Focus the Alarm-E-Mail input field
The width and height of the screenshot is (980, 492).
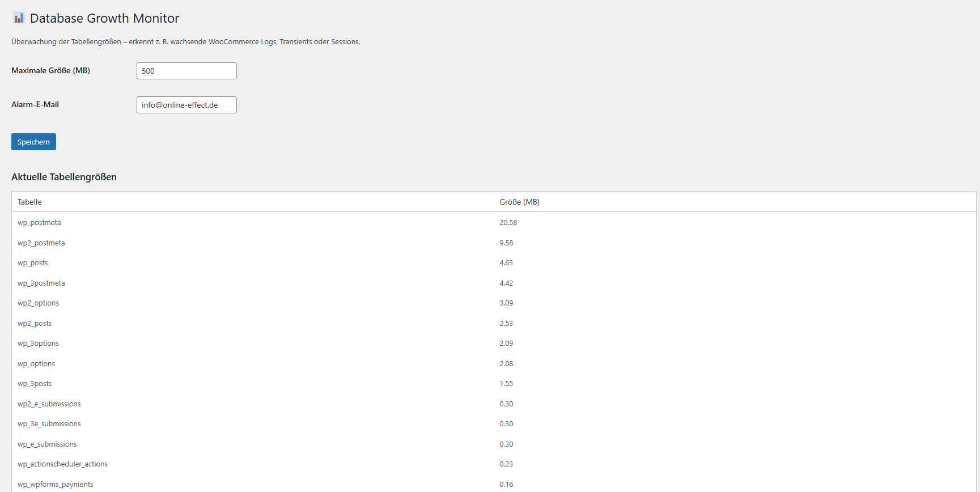click(x=186, y=105)
